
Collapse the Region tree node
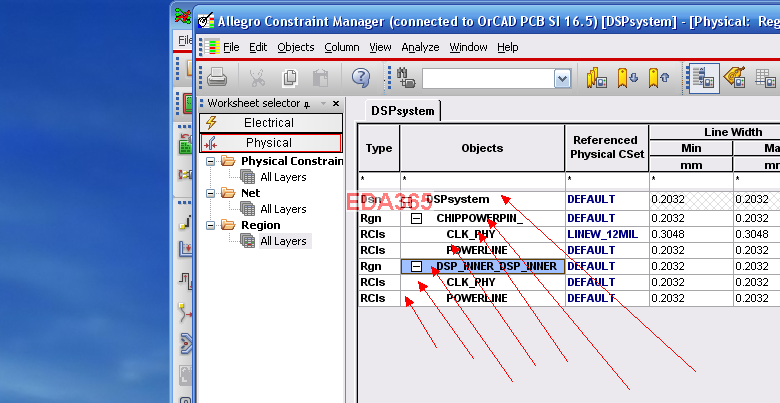210,225
